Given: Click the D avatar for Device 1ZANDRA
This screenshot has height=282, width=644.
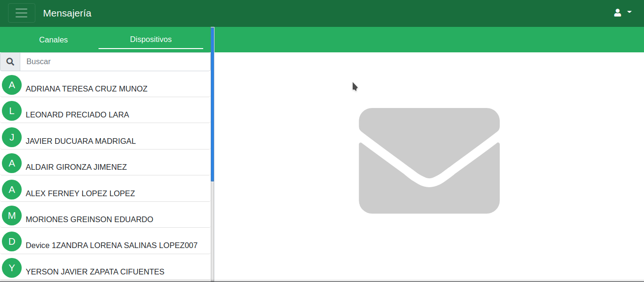Looking at the screenshot, I should (x=12, y=241).
